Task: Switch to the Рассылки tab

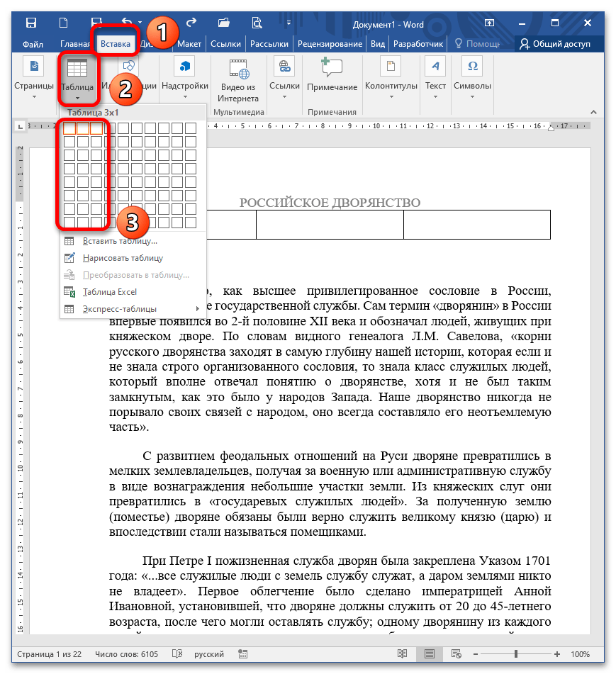Action: [x=269, y=44]
